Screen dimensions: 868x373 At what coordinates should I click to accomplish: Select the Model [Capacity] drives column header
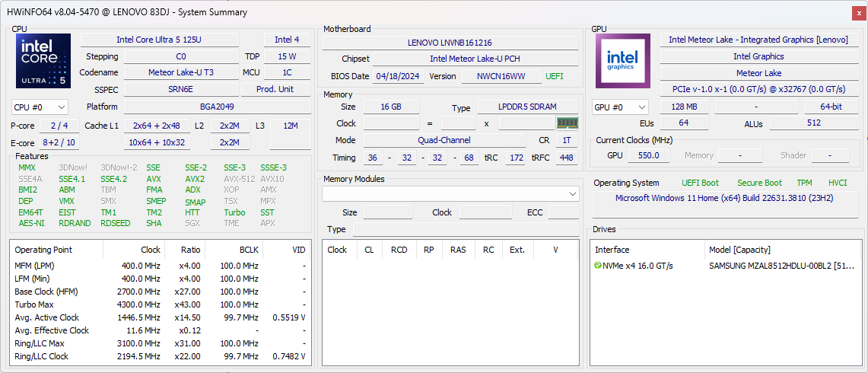coord(739,250)
